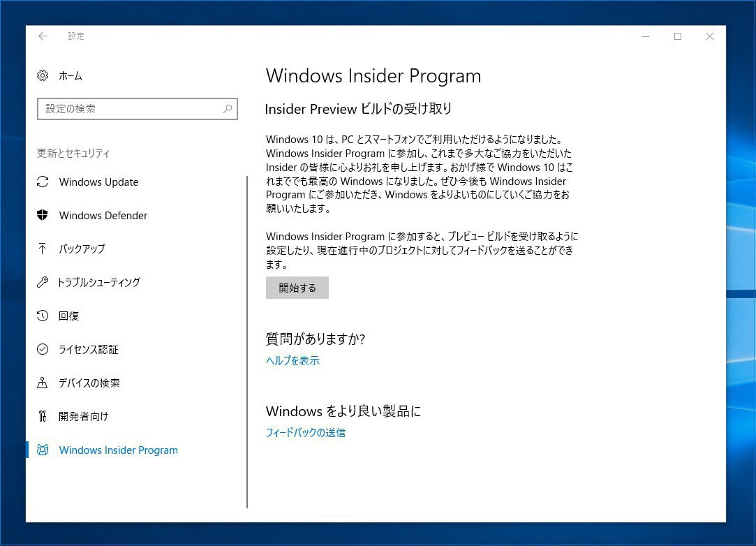
Task: Minimize the 設定 window
Action: pos(646,37)
